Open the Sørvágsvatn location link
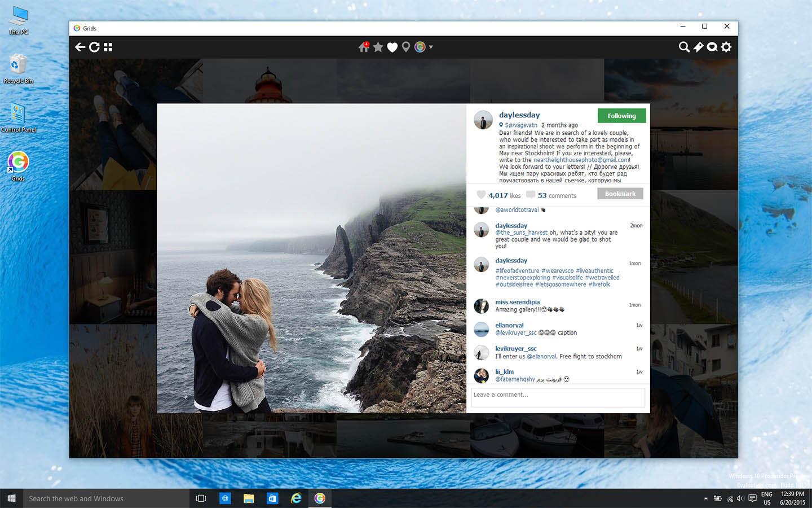This screenshot has height=508, width=812. pyautogui.click(x=520, y=125)
